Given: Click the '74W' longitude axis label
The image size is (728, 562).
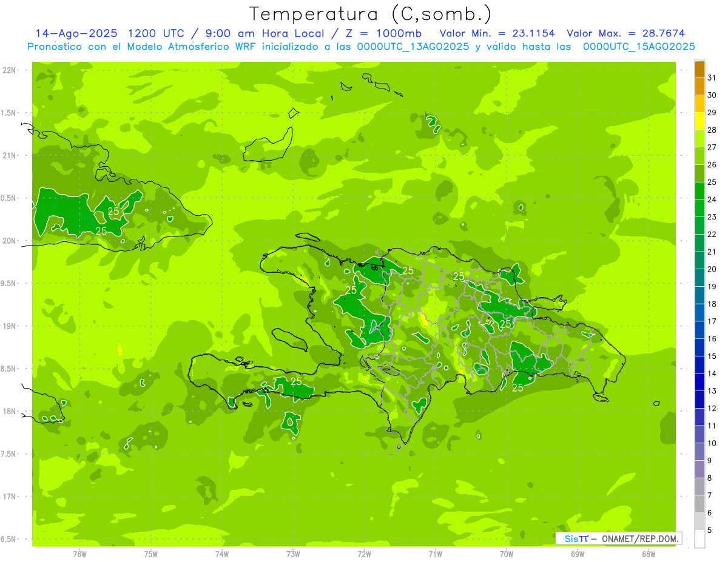Looking at the screenshot, I should (222, 554).
